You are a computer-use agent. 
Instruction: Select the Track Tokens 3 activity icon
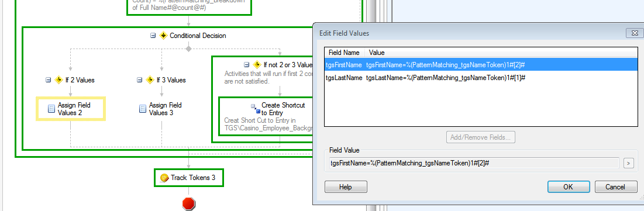[x=164, y=178]
